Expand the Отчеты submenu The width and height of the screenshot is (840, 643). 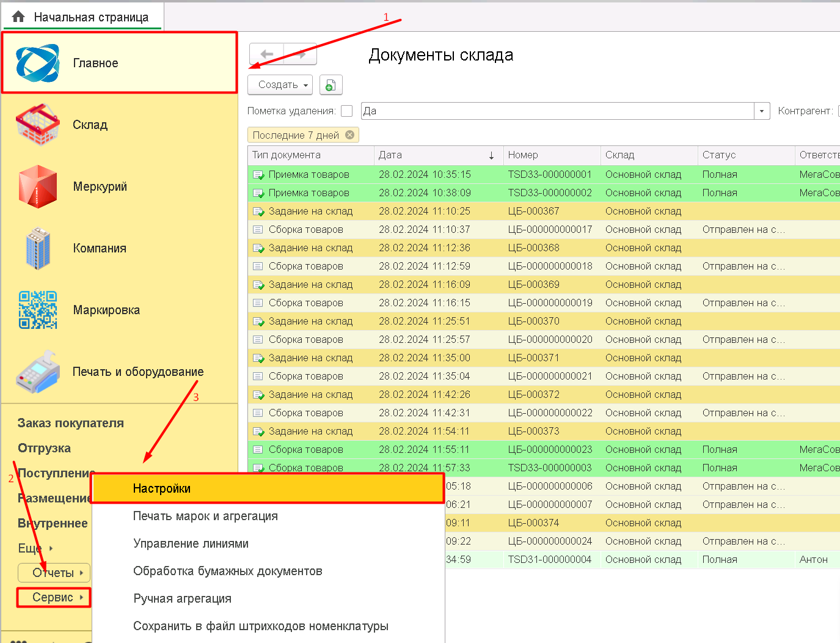tap(54, 573)
